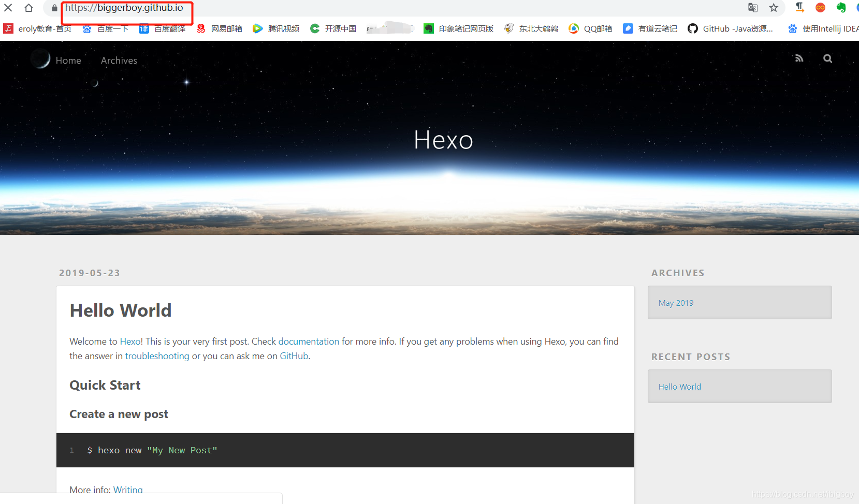
Task: Follow the troubleshooting link
Action: pyautogui.click(x=157, y=356)
